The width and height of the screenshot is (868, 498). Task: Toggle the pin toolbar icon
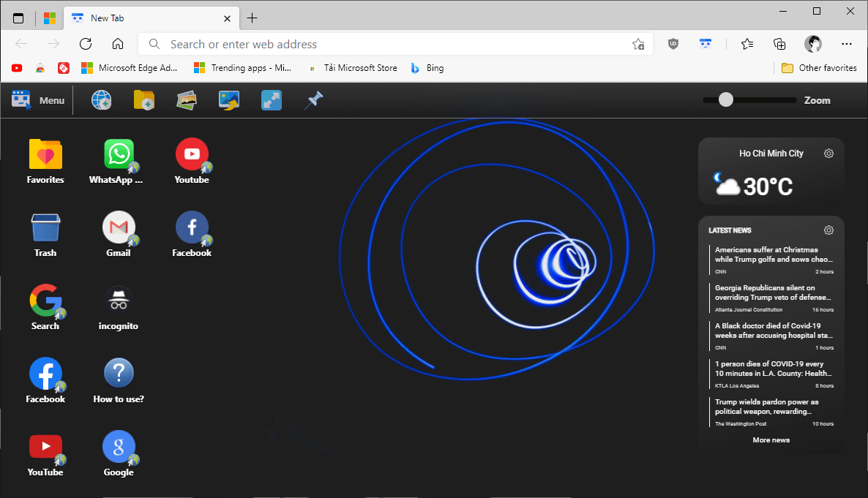coord(313,99)
